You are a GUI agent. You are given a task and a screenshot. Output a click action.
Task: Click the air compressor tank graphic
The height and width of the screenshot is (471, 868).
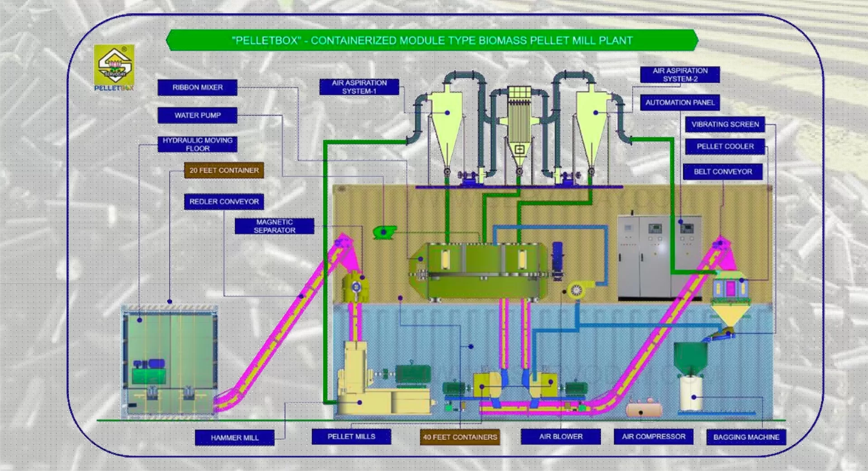click(644, 408)
